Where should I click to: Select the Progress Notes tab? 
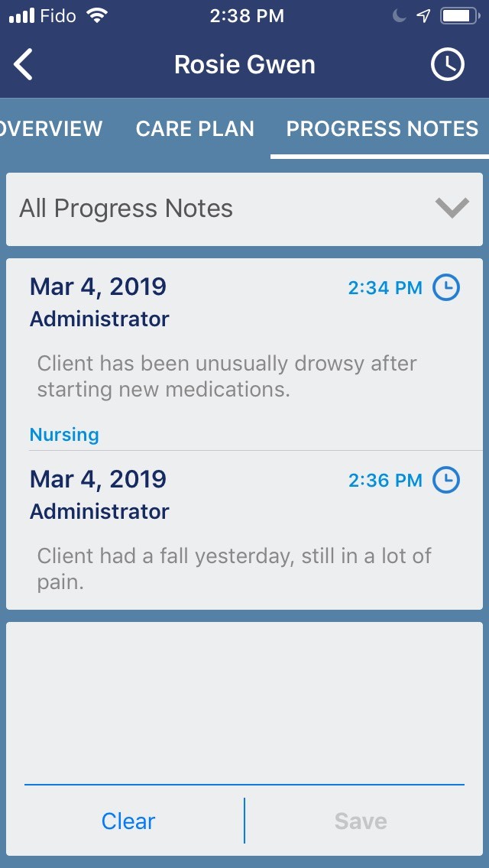pyautogui.click(x=382, y=128)
